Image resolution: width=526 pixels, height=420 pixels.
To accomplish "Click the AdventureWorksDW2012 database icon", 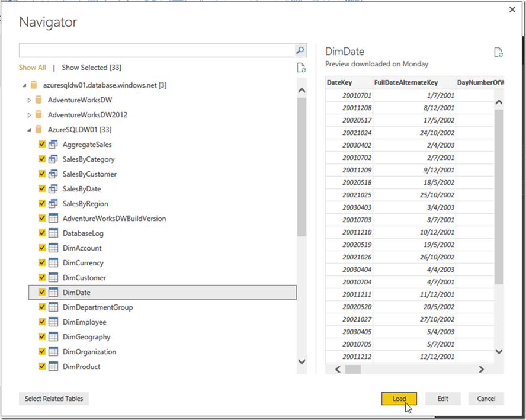I will click(39, 115).
